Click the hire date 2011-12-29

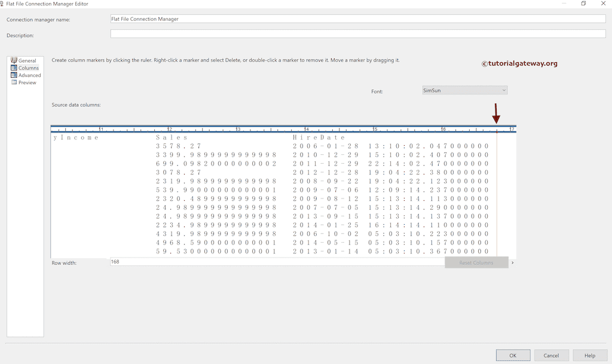[326, 163]
